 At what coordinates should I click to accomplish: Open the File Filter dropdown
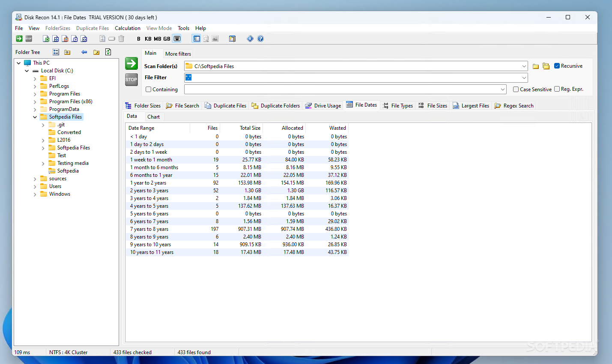click(x=524, y=78)
